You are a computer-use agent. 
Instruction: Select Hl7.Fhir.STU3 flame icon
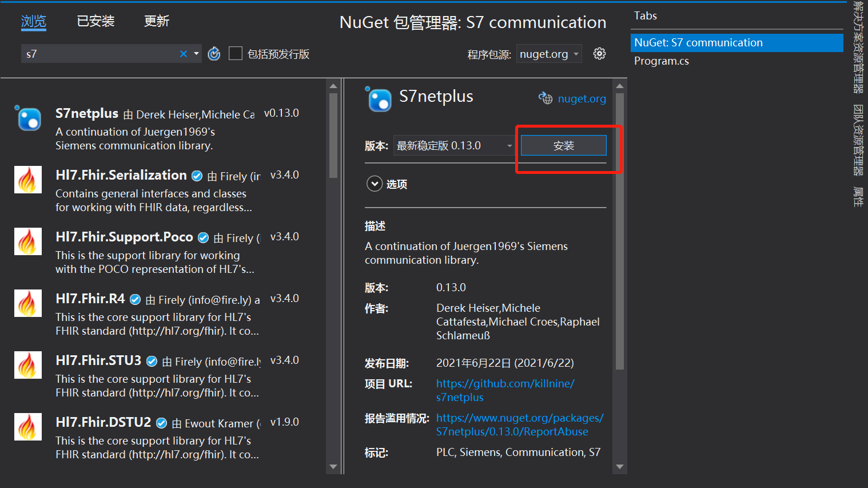coord(28,365)
